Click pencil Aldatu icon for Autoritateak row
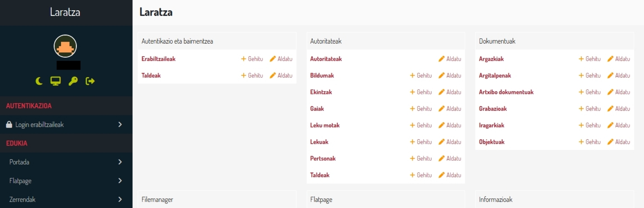644x208 pixels. coord(442,59)
